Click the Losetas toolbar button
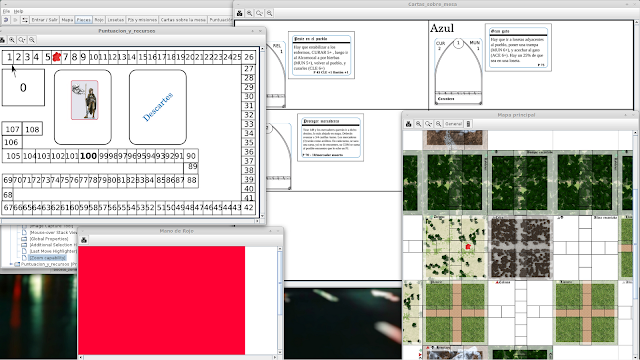The width and height of the screenshot is (640, 360). pyautogui.click(x=116, y=20)
